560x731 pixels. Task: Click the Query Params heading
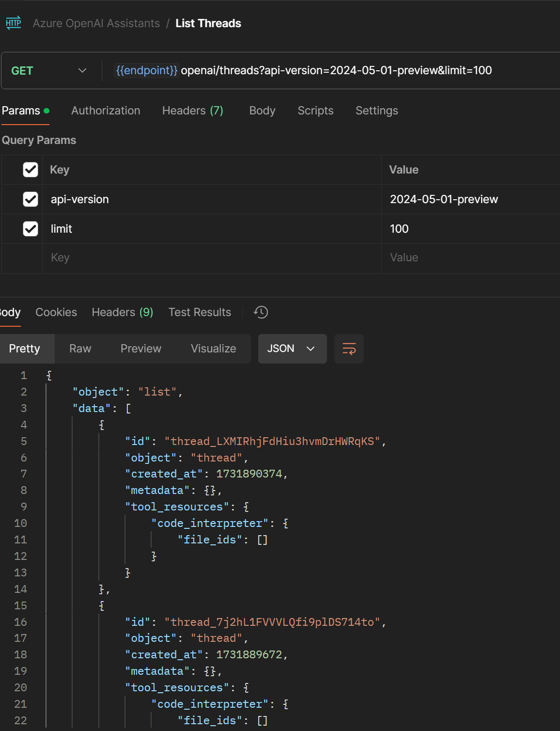(x=39, y=140)
